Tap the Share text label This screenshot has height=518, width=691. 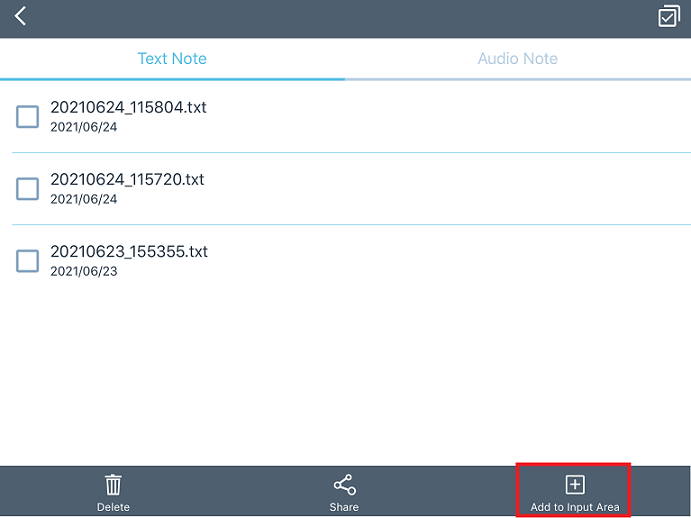point(344,507)
